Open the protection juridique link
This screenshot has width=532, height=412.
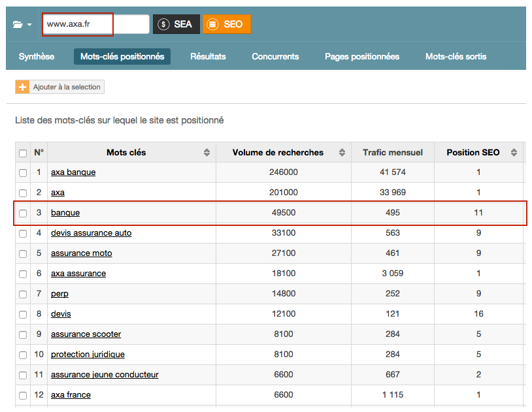coord(88,355)
